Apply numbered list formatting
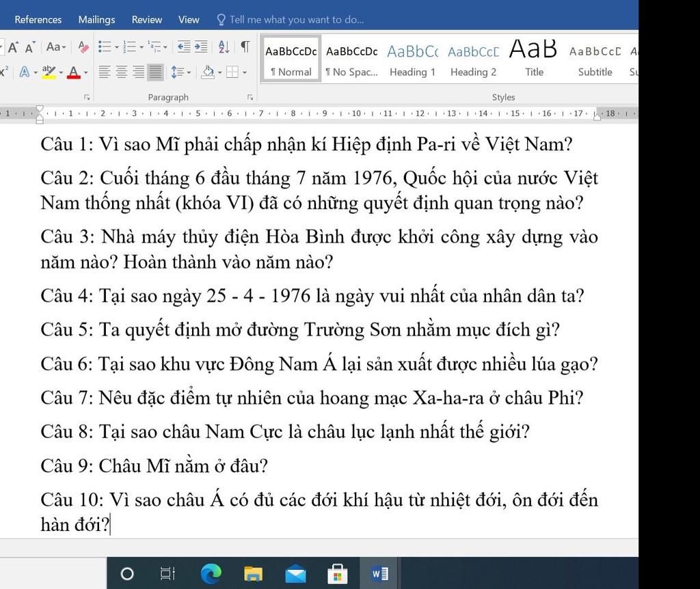The height and width of the screenshot is (589, 700). point(129,46)
